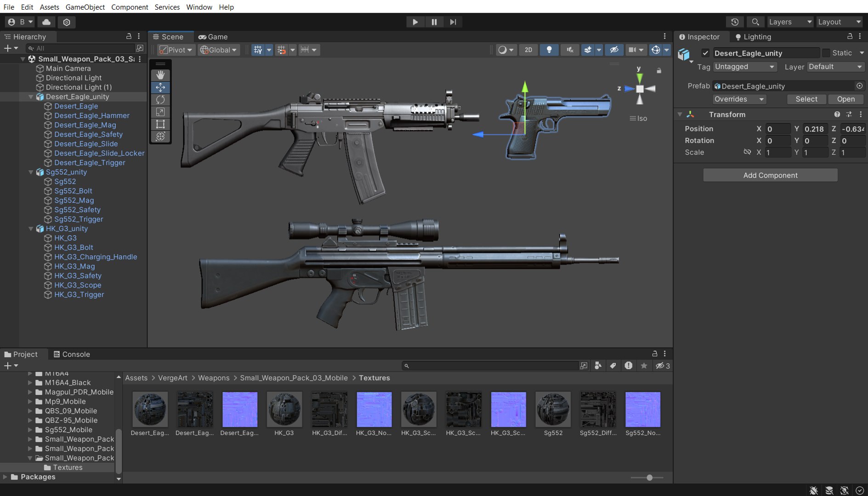Screen dimensions: 868x496
Task: Open the Tag Untagged dropdown
Action: 744,67
